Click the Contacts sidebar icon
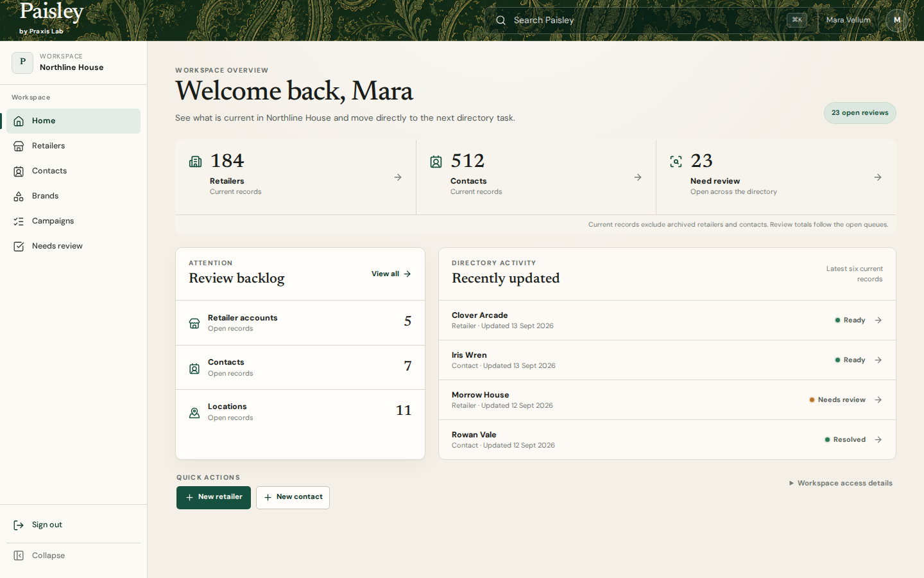Screen dimensions: 924x578 click(x=19, y=171)
